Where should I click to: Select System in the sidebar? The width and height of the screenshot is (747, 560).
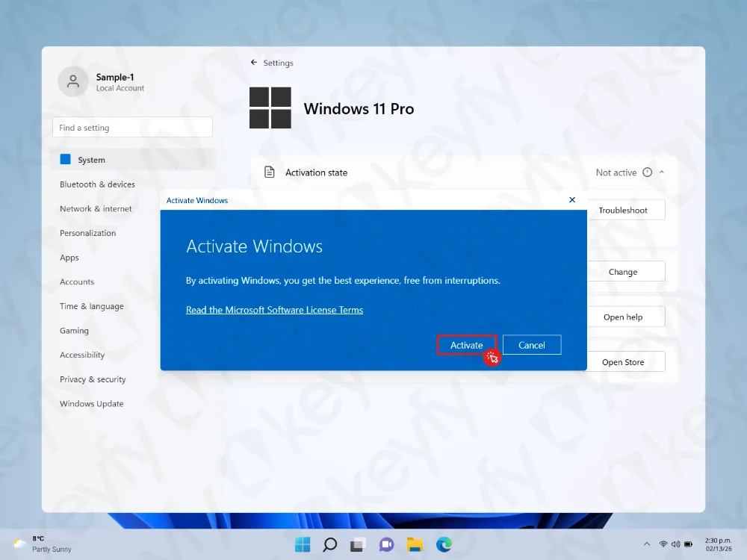(x=133, y=160)
